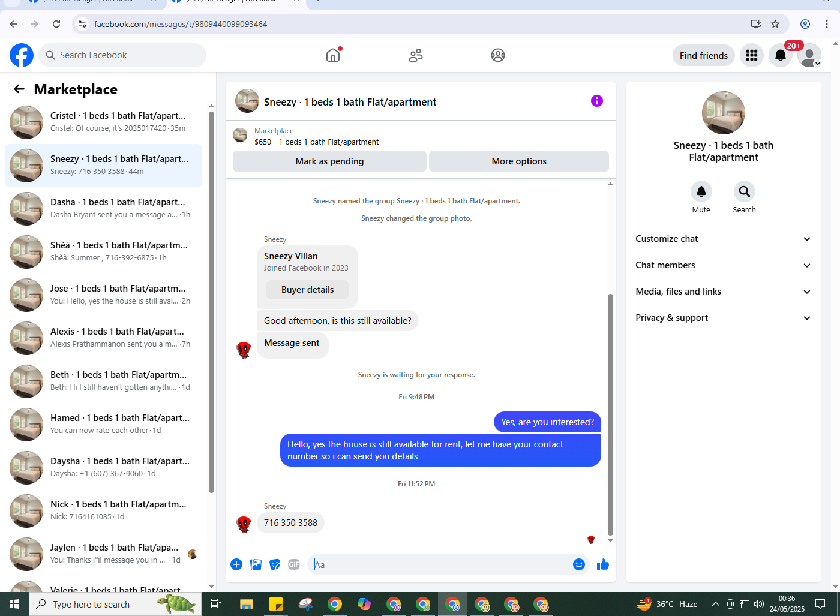This screenshot has height=616, width=840.
Task: Open the Facebook home logo
Action: tap(22, 55)
